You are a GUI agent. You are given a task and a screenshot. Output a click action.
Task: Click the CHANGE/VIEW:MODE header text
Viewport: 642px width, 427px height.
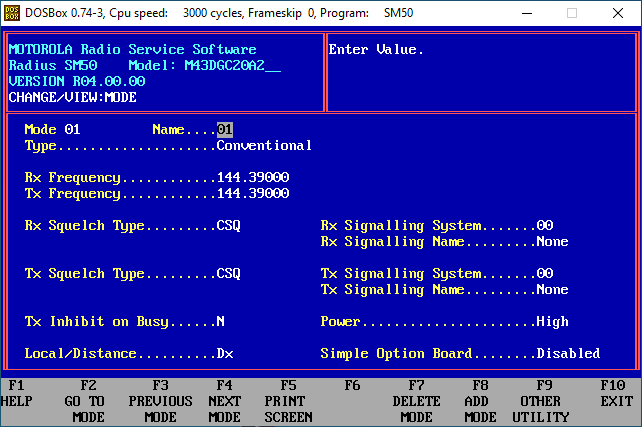pos(72,97)
